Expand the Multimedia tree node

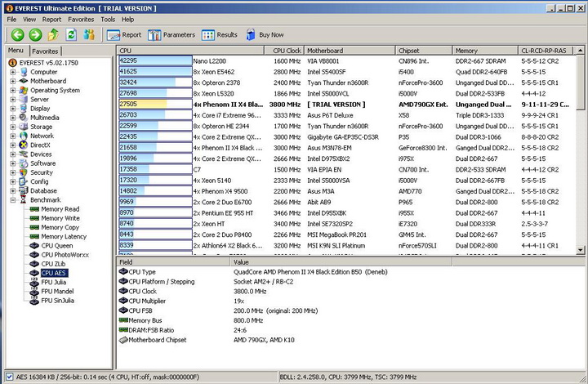[x=13, y=118]
